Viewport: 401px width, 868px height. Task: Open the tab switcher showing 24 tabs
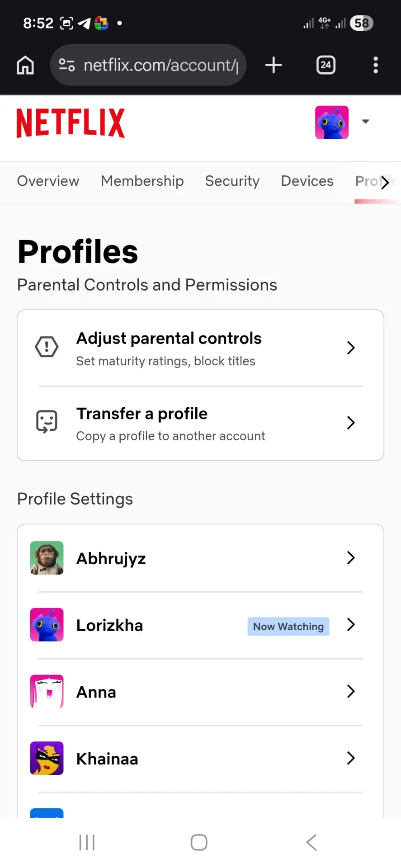[326, 65]
